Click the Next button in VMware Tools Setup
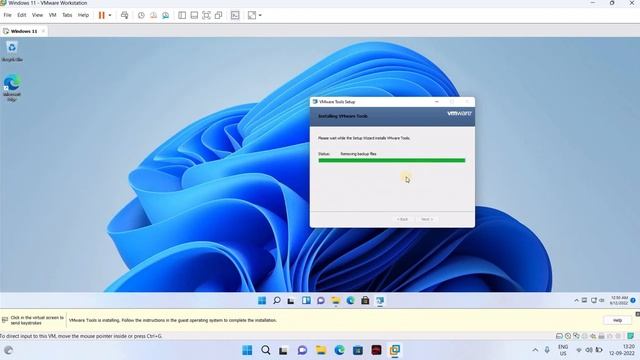The height and width of the screenshot is (360, 640). (427, 219)
